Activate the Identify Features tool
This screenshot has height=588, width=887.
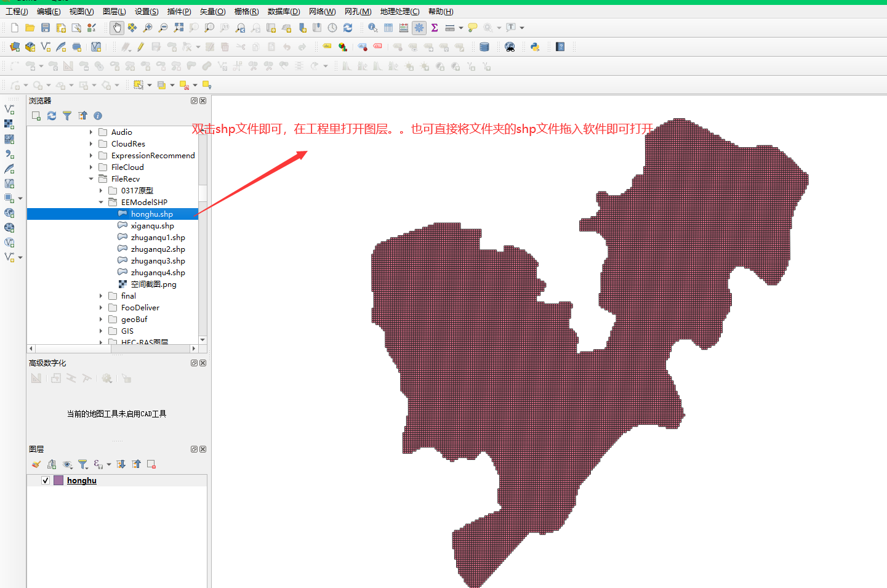[x=372, y=28]
